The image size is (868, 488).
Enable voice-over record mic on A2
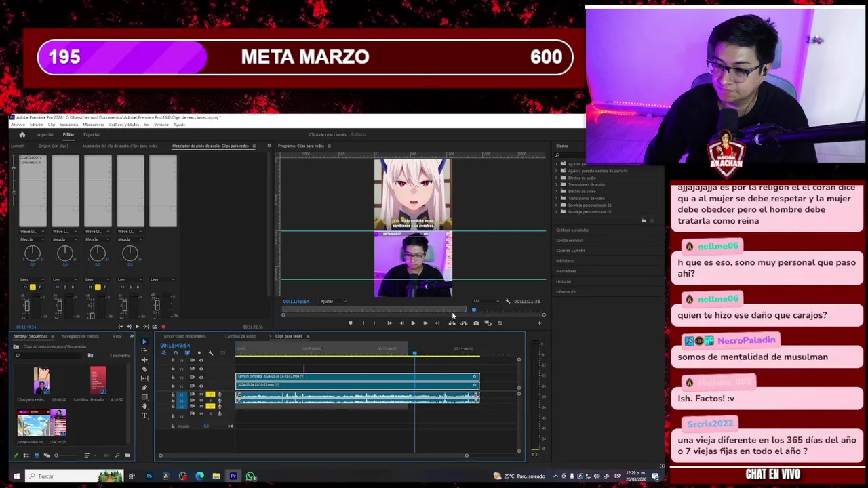click(x=220, y=401)
